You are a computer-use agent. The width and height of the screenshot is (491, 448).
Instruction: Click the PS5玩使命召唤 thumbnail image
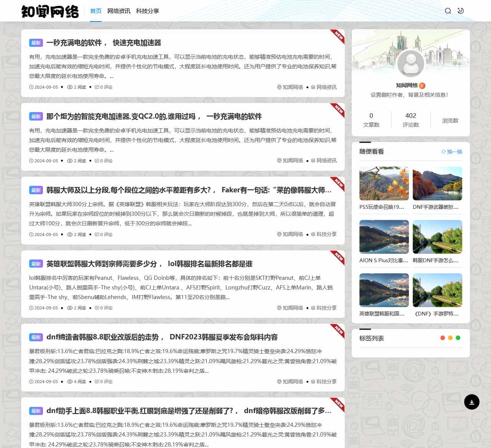[x=384, y=183]
